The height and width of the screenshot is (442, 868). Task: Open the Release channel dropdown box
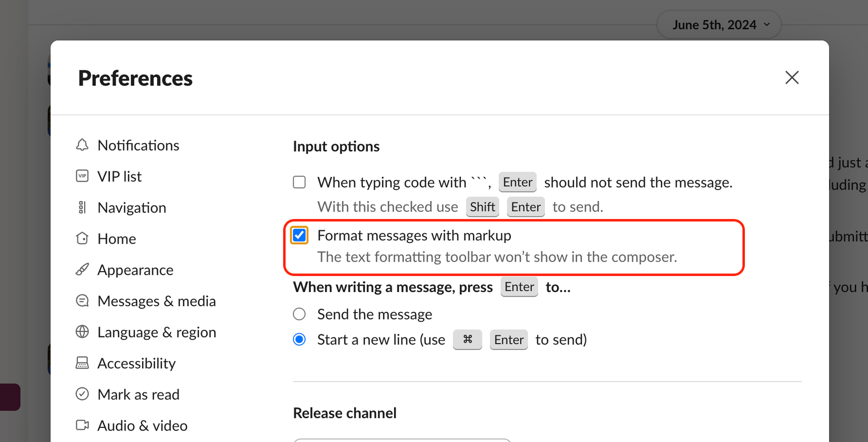pos(402,439)
